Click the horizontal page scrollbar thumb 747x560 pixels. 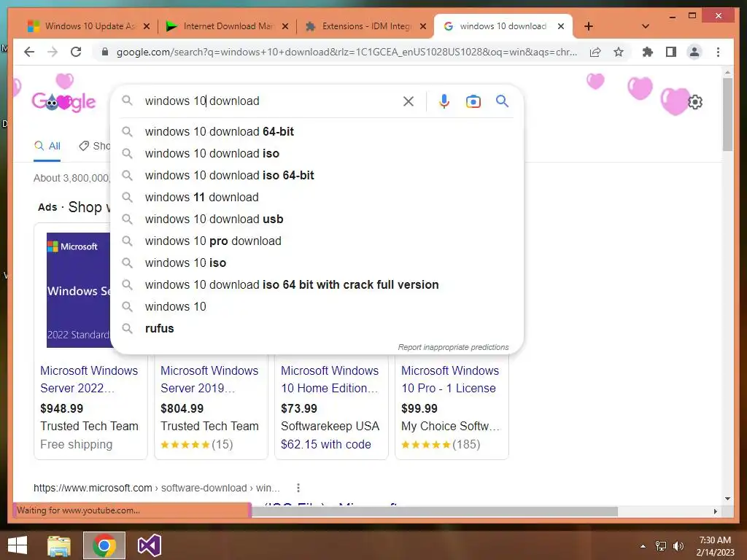pos(435,511)
